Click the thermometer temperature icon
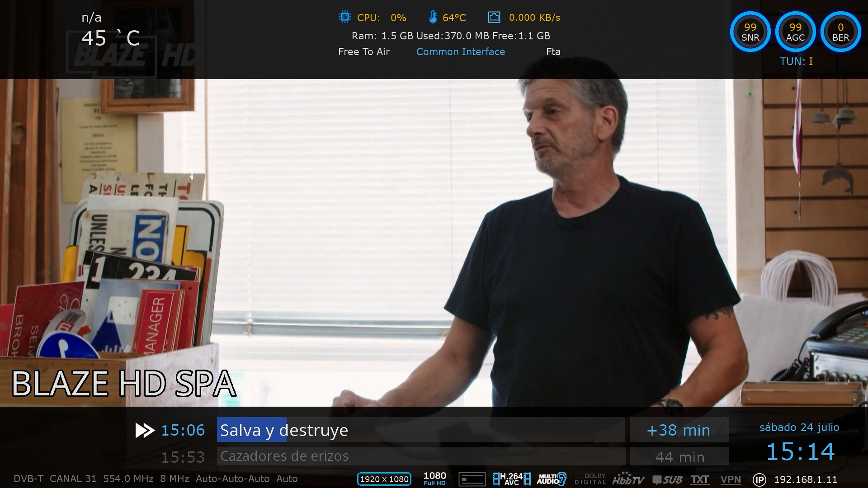 pos(433,17)
